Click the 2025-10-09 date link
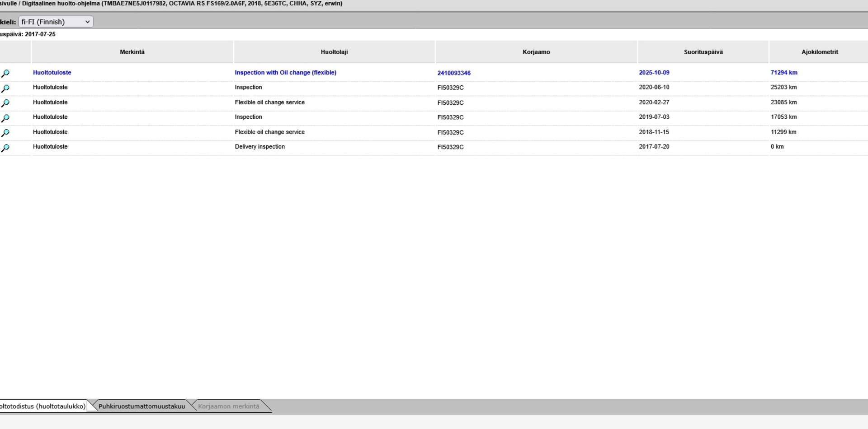This screenshot has height=429, width=868. (654, 72)
